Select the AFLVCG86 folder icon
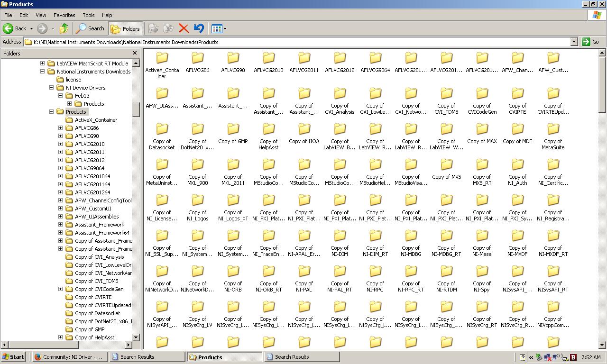Viewport: 607px width, 364px height. (x=197, y=58)
